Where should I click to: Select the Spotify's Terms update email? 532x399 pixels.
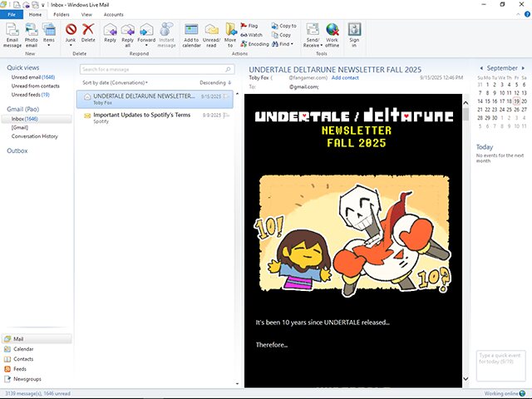pos(155,118)
